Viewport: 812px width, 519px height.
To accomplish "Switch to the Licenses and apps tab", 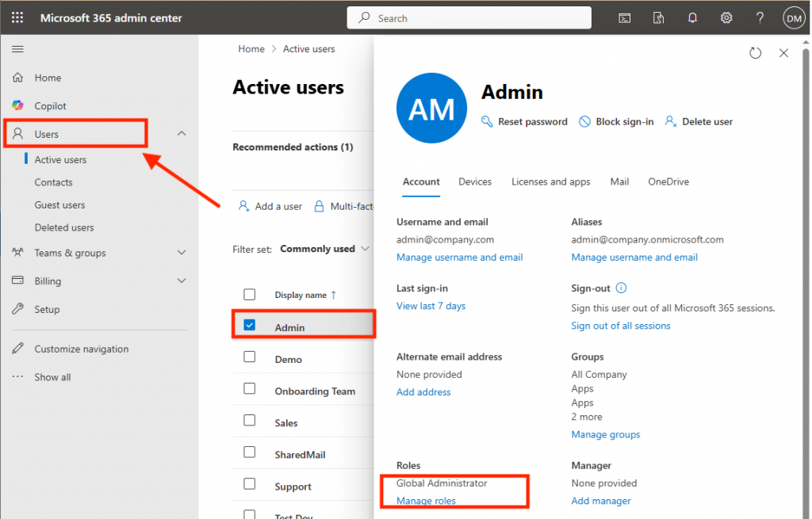I will (x=550, y=181).
